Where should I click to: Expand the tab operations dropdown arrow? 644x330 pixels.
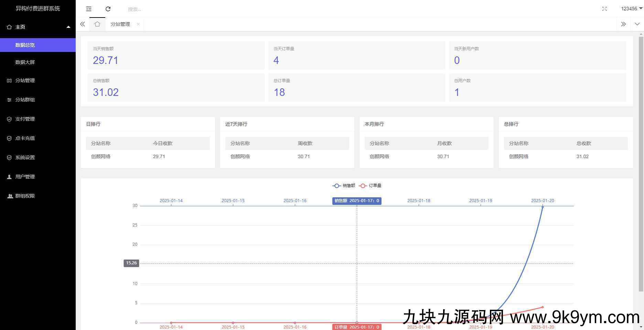637,24
